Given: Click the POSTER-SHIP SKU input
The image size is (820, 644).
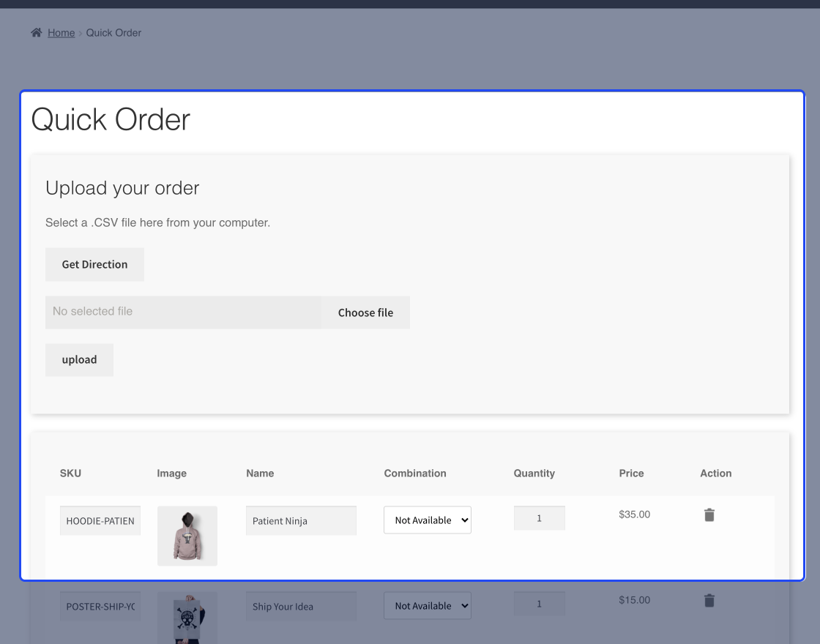Looking at the screenshot, I should [100, 605].
